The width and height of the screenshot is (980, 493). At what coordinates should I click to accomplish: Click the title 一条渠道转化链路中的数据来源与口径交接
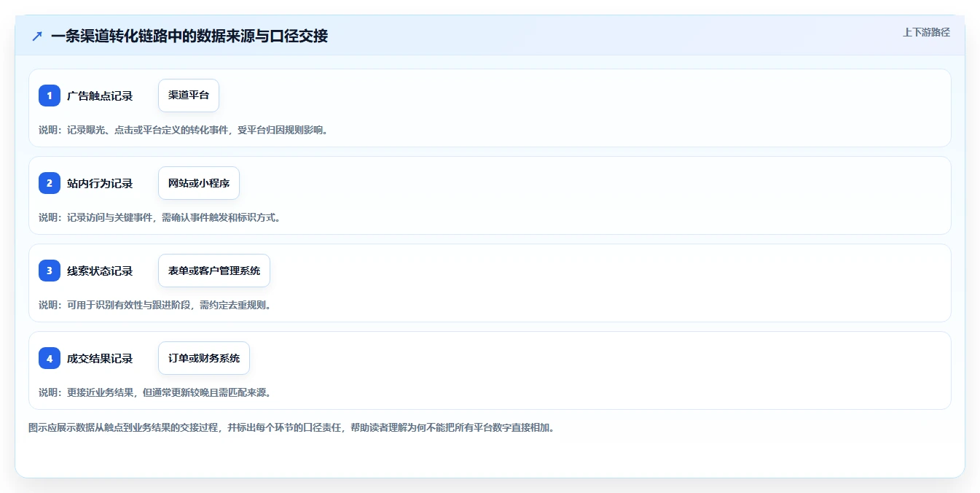[x=189, y=36]
